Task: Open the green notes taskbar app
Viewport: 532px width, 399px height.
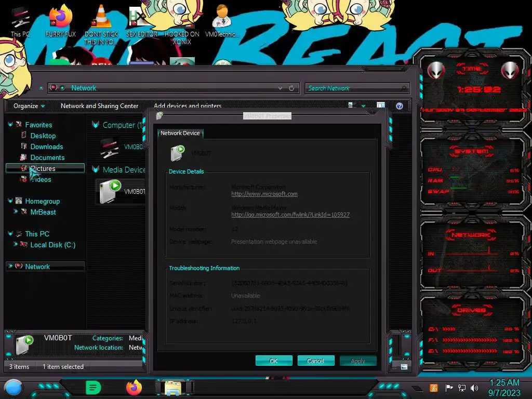Action: [x=94, y=388]
